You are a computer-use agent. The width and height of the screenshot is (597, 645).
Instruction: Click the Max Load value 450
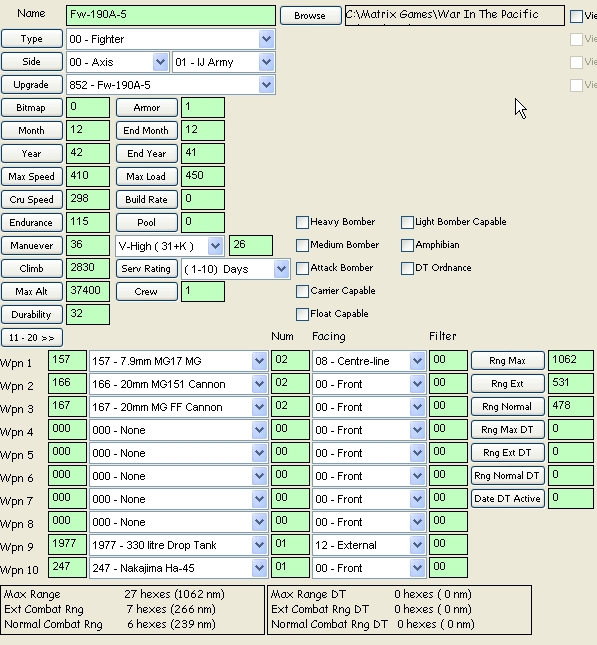tap(203, 176)
